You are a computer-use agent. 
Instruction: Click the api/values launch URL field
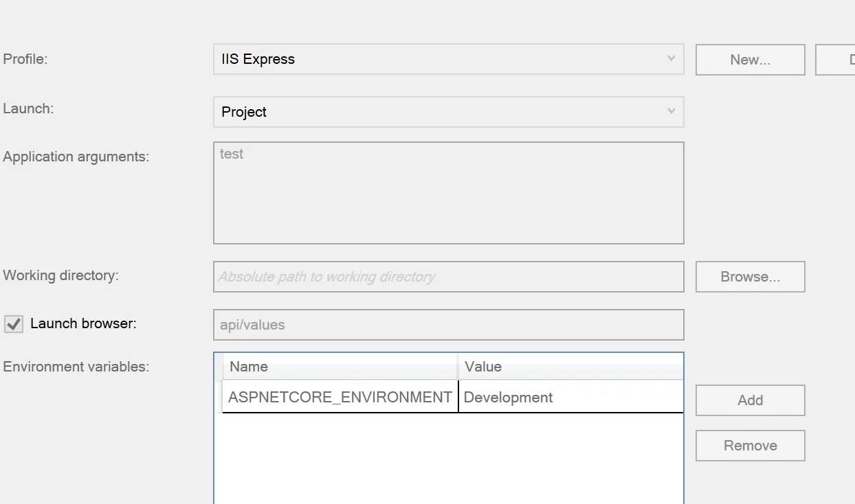click(x=448, y=325)
